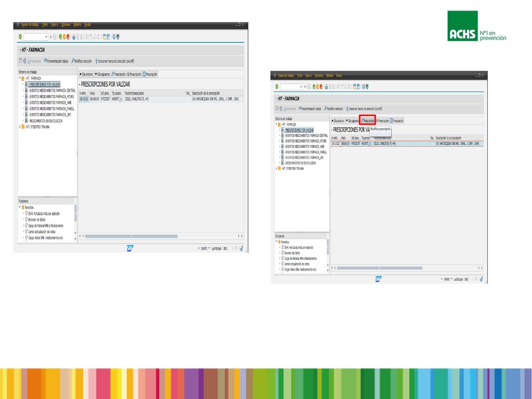Screen dimensions: 532x399
Task: Select EVENTOS MEDICAMENTOS FARMACIA CENTRAL in left window
Action: point(52,90)
